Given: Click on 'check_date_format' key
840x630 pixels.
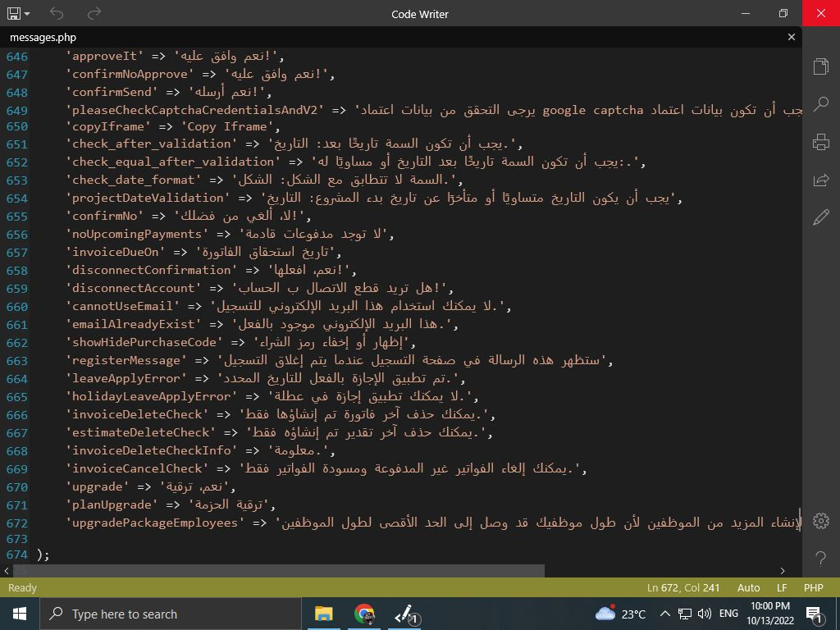Looking at the screenshot, I should [134, 180].
